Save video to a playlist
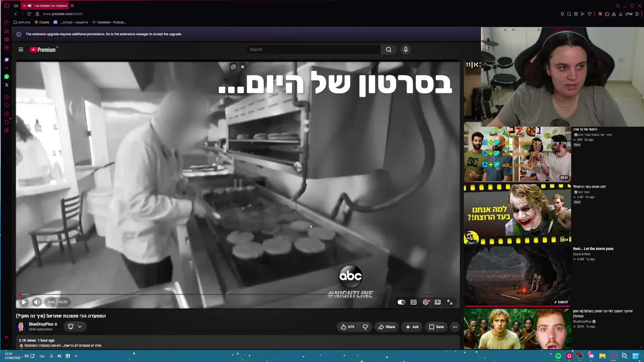The image size is (644, 362). 436,327
